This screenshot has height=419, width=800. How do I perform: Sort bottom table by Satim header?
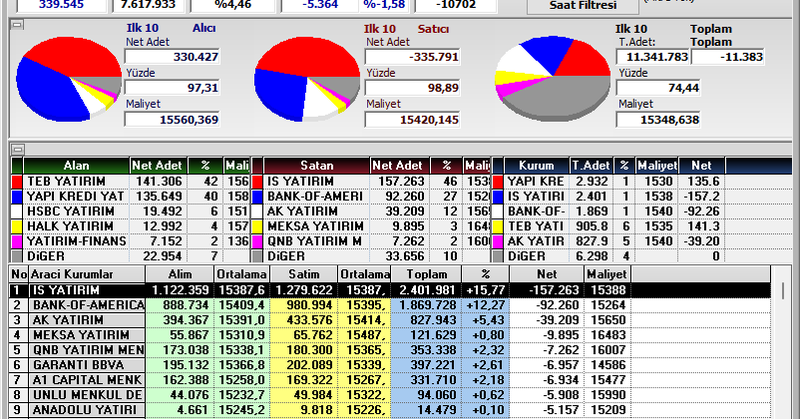tap(304, 274)
